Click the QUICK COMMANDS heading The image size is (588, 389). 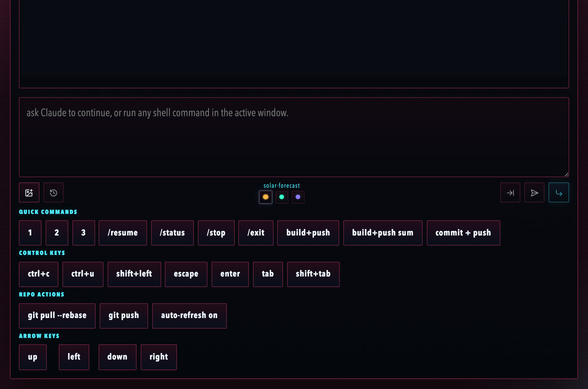[48, 212]
